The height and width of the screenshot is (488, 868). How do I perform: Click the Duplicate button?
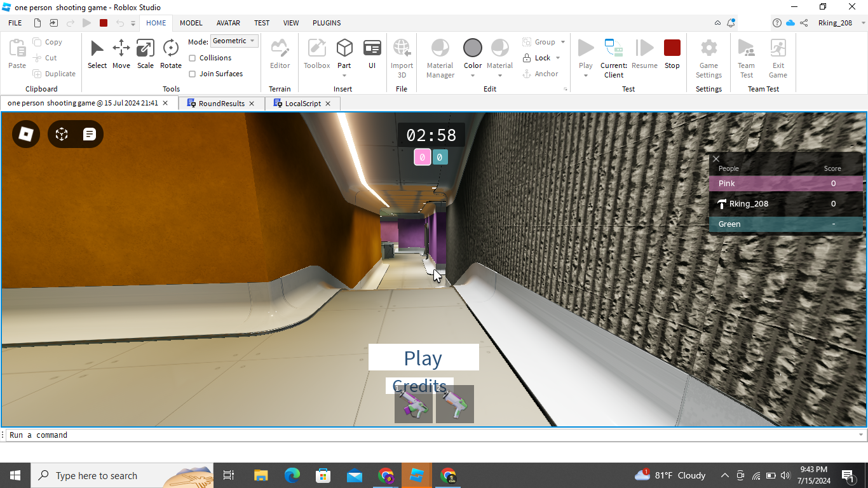point(54,74)
